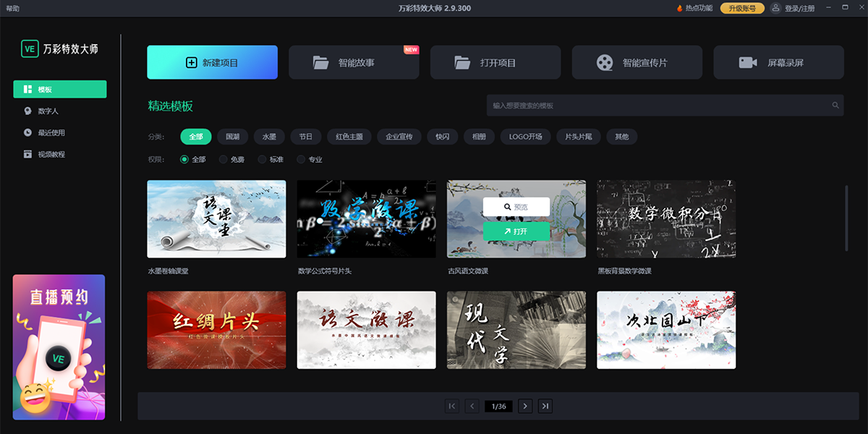The height and width of the screenshot is (434, 868).
Task: Go to the next template page
Action: pyautogui.click(x=525, y=406)
